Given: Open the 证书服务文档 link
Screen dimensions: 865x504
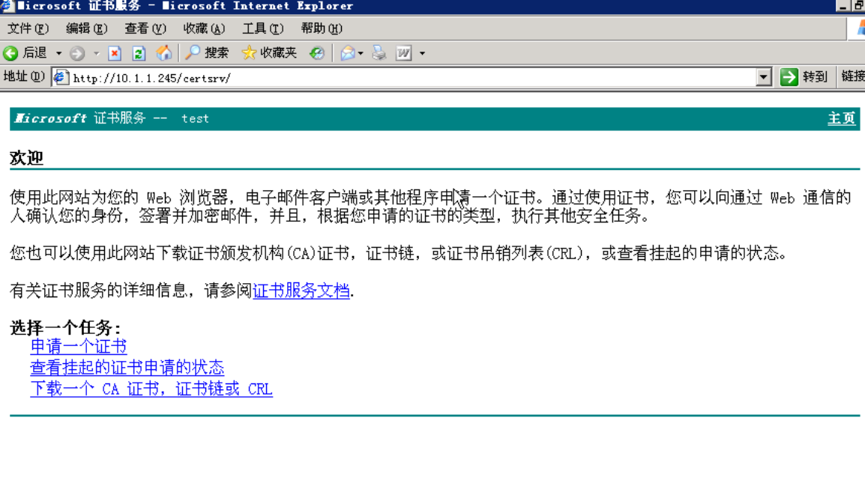Looking at the screenshot, I should click(301, 291).
